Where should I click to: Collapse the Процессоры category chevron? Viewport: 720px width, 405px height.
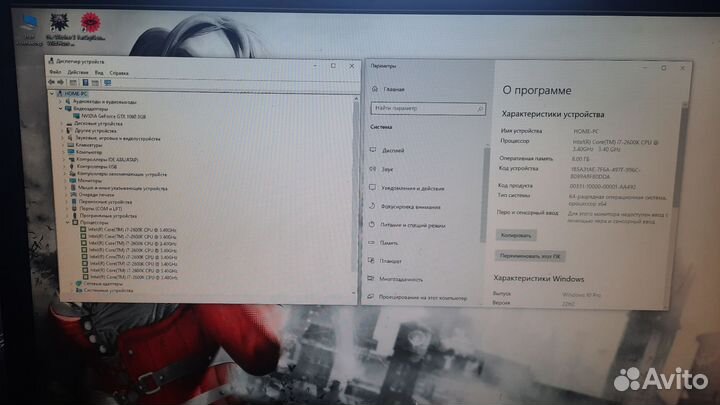pyautogui.click(x=68, y=222)
